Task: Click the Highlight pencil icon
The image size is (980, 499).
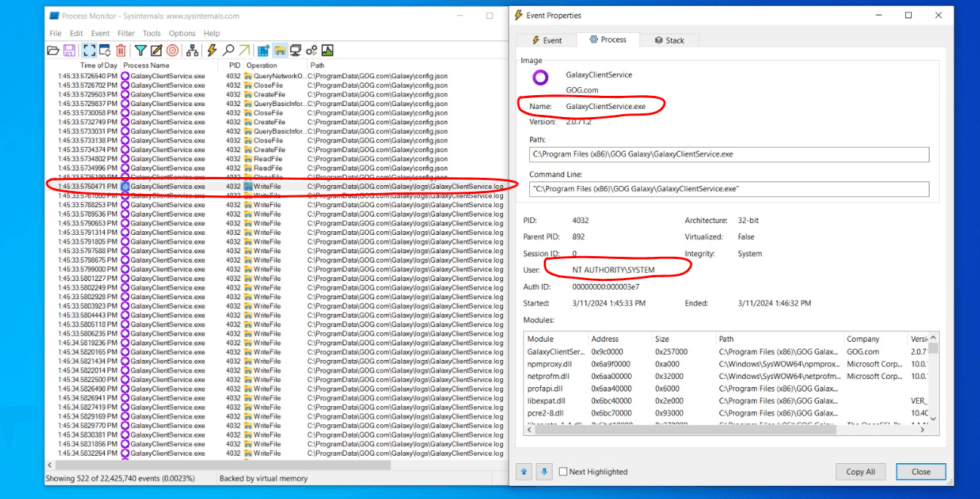Action: [156, 50]
